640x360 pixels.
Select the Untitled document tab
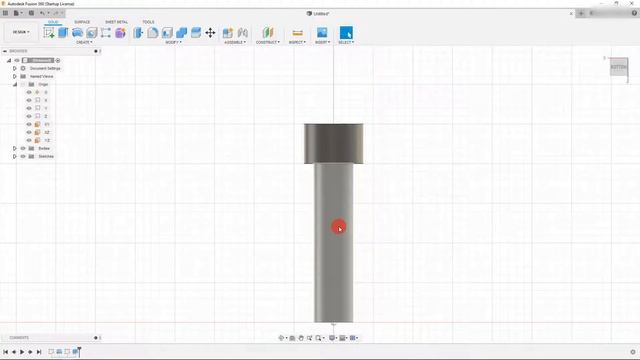click(318, 13)
